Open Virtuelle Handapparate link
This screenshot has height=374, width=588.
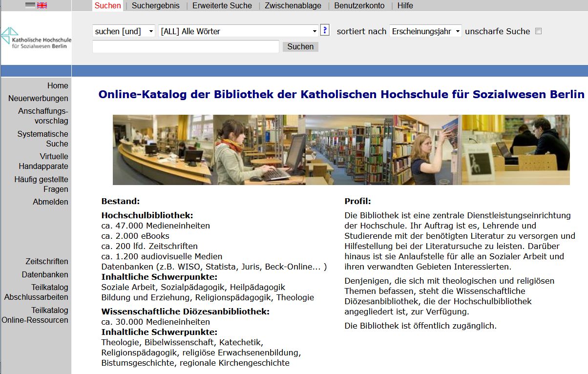[x=43, y=162]
